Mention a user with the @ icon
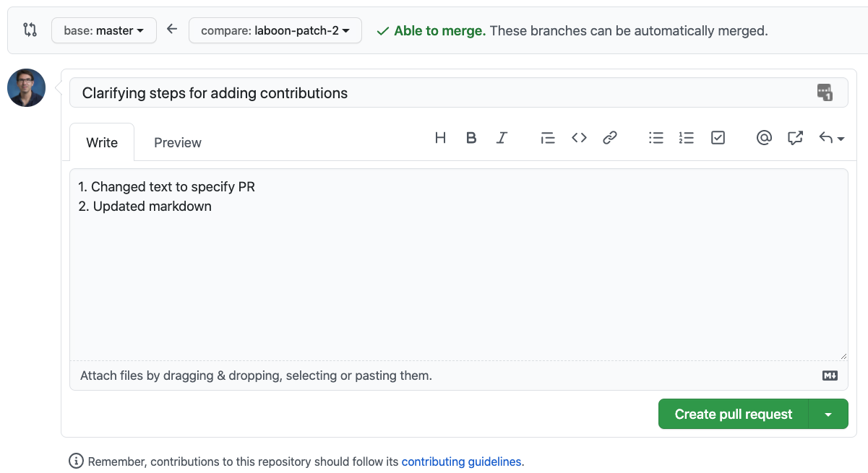868x473 pixels. tap(764, 137)
